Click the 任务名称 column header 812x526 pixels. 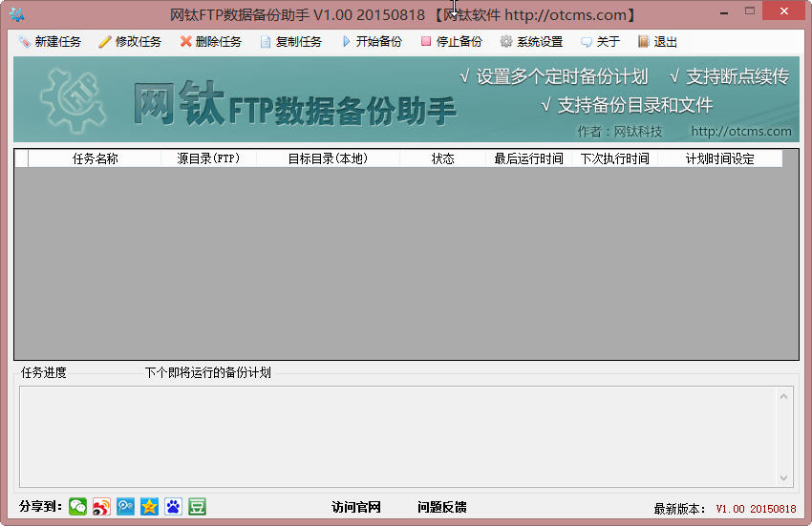click(x=95, y=158)
